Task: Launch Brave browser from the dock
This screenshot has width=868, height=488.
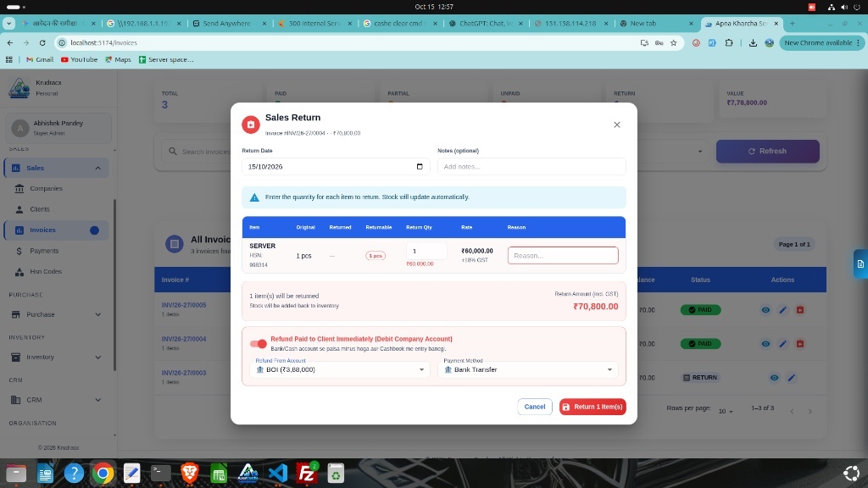Action: click(x=190, y=473)
